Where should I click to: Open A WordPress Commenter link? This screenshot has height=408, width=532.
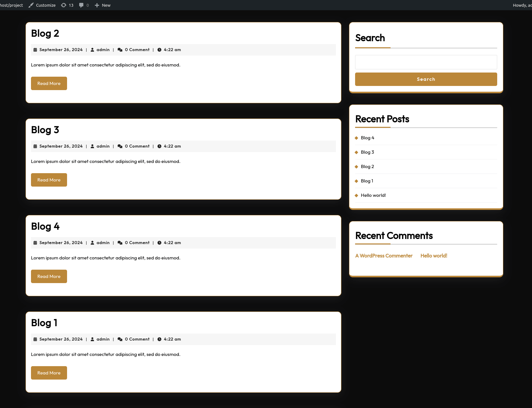click(x=384, y=256)
